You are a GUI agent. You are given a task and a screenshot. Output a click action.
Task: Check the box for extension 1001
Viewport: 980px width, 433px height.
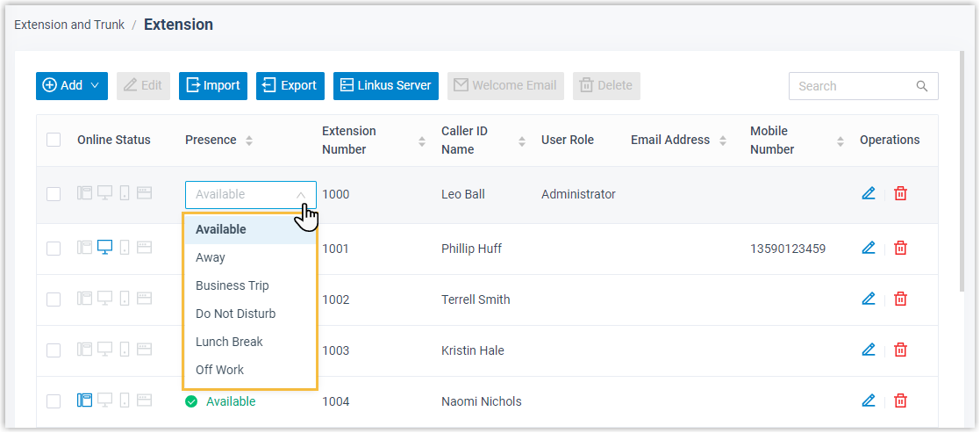point(54,249)
